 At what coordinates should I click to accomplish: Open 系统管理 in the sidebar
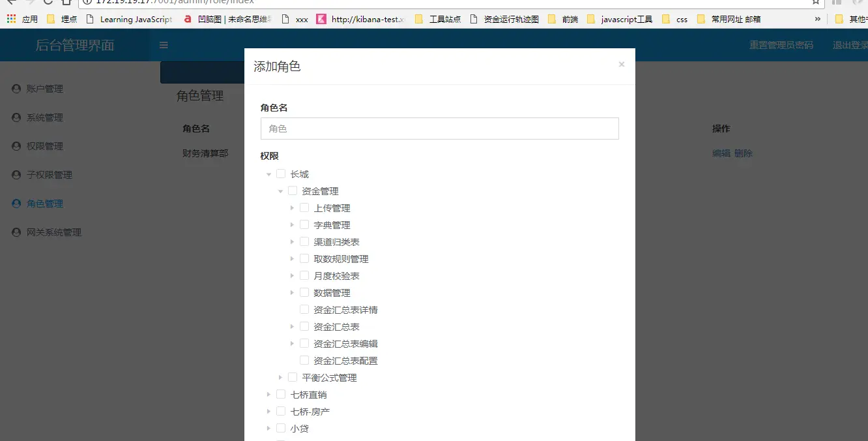pyautogui.click(x=45, y=117)
